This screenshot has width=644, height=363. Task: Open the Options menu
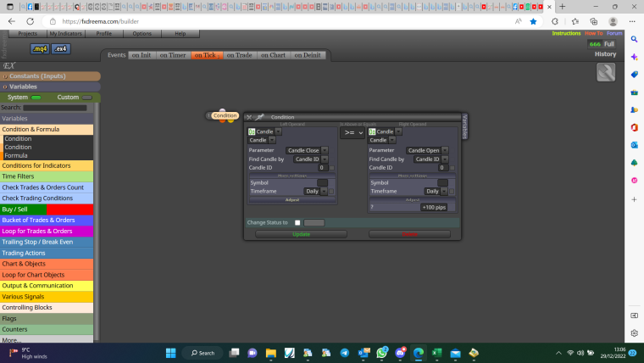(142, 34)
